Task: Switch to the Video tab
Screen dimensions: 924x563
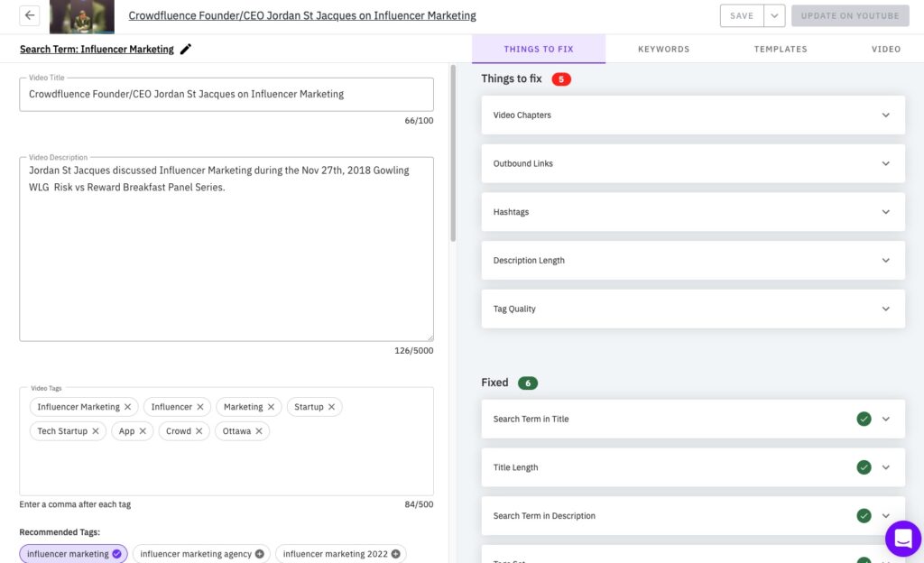Action: point(886,49)
